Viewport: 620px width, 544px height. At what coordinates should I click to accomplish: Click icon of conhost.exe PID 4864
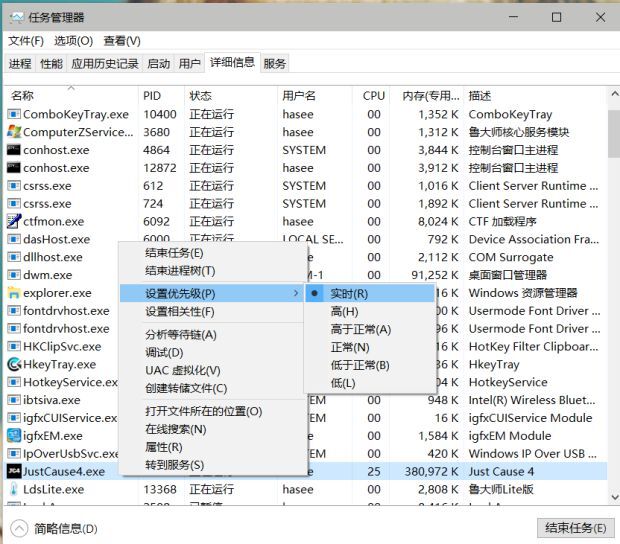tap(14, 150)
